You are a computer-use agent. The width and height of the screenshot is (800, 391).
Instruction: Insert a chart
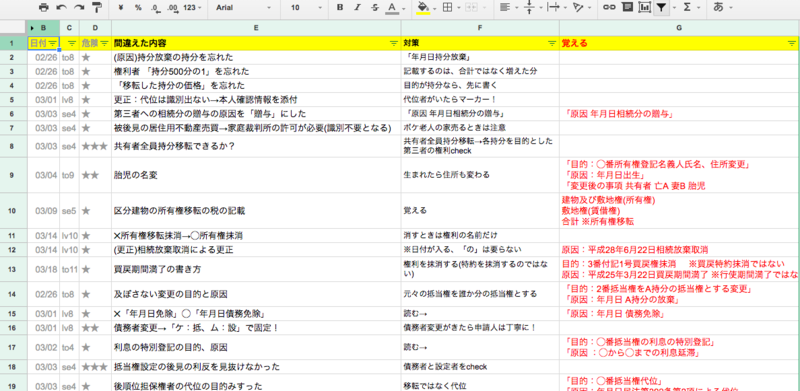[x=645, y=8]
